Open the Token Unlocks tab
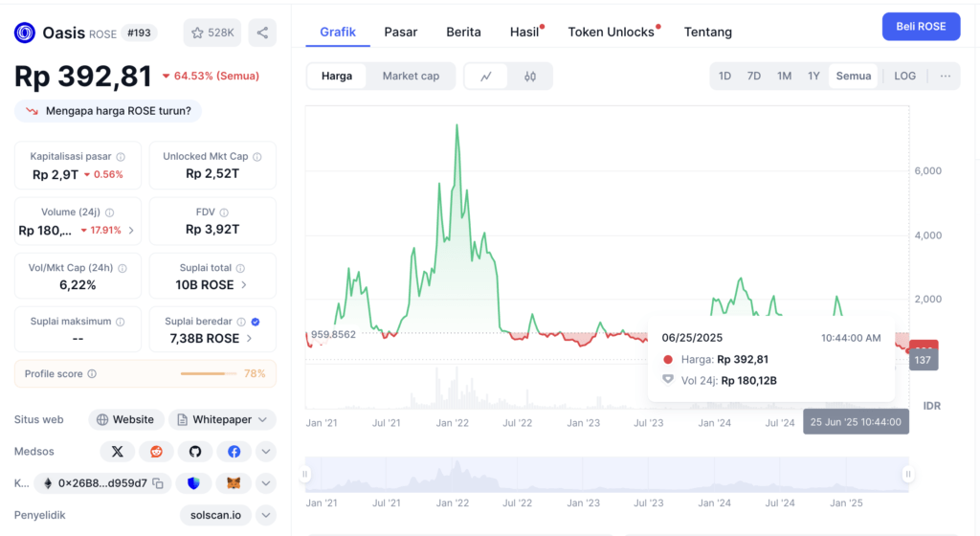Image resolution: width=980 pixels, height=536 pixels. [612, 32]
